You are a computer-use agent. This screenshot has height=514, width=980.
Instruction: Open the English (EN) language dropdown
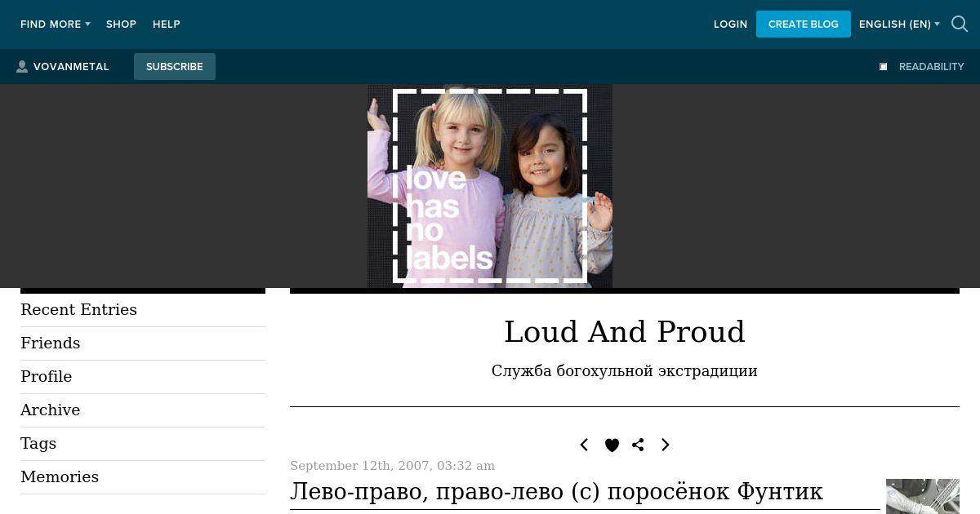point(899,24)
